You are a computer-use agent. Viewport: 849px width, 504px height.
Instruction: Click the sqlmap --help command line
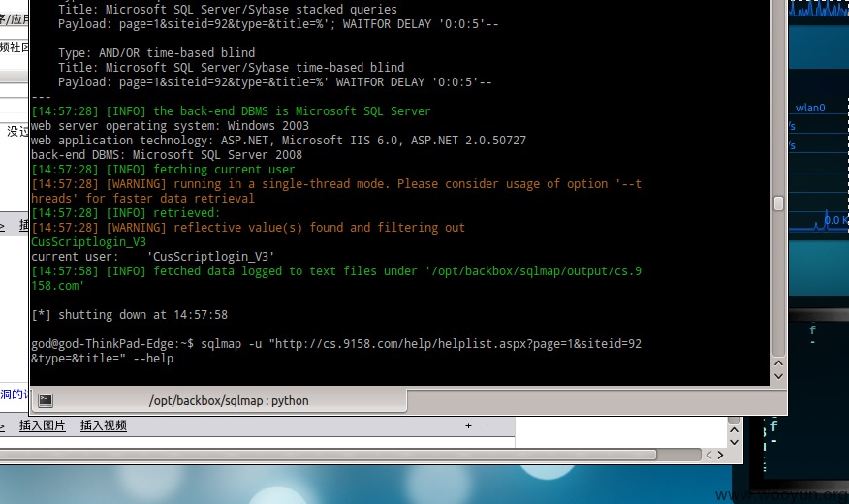click(336, 351)
